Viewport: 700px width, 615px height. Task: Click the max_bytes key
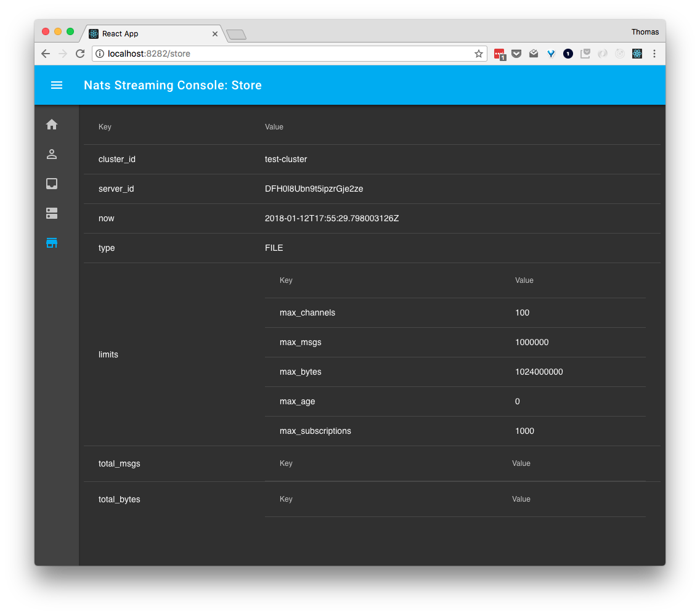pos(301,372)
